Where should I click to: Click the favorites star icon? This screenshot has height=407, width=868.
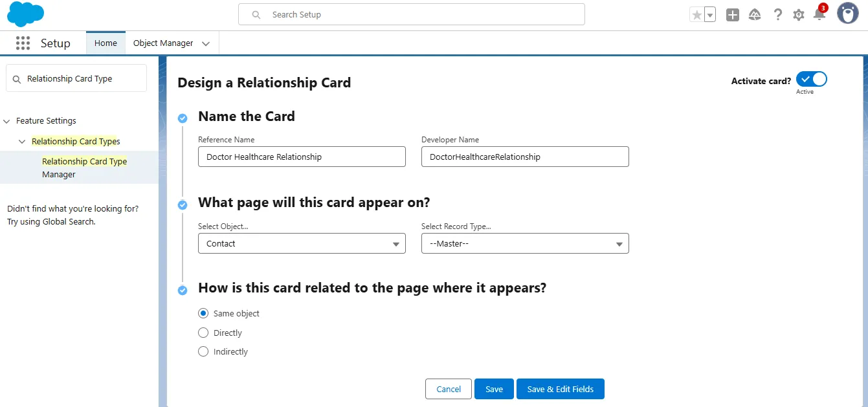[697, 15]
